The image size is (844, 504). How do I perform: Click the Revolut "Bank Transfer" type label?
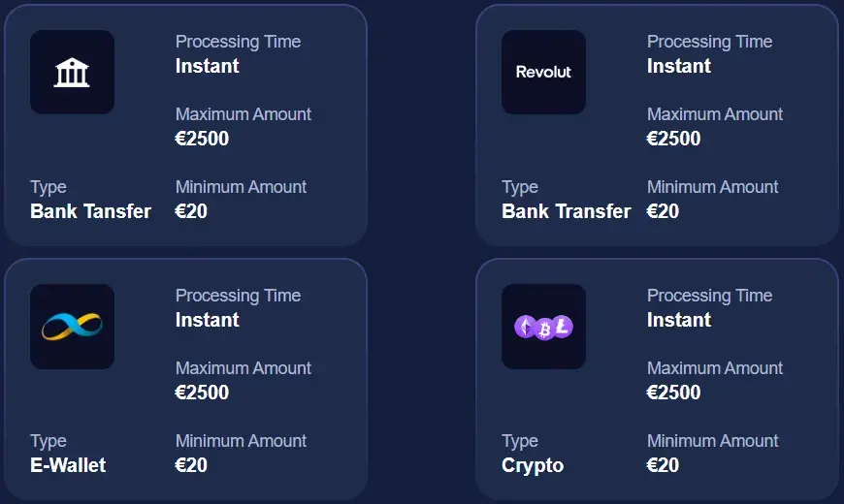[566, 211]
